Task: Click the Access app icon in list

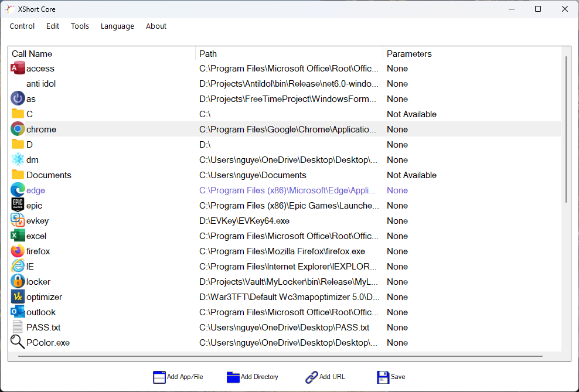Action: (18, 69)
